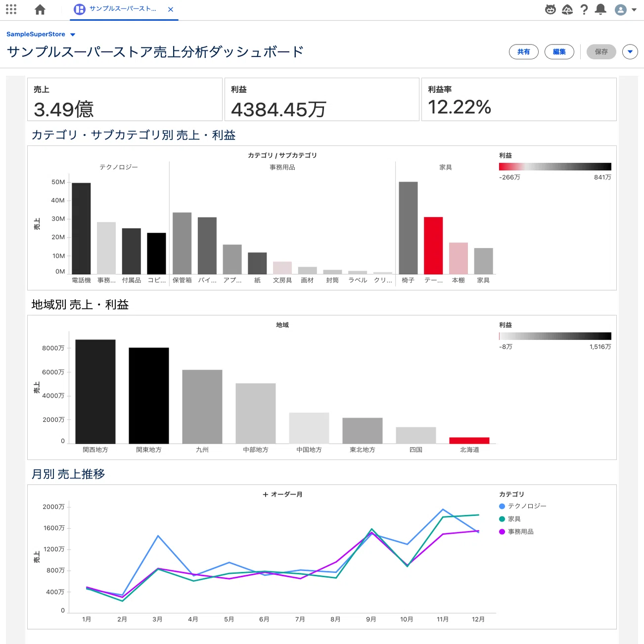Click the 九州 bar
644x644 pixels.
coord(202,407)
